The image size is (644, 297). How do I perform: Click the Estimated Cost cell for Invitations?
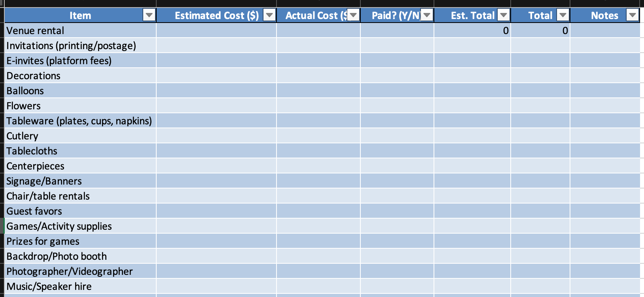pos(216,46)
